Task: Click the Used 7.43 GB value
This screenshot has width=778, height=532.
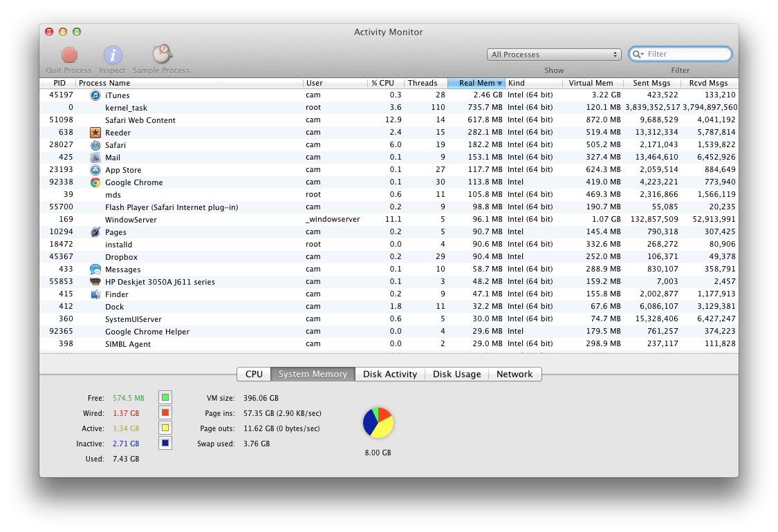Action: (x=126, y=459)
